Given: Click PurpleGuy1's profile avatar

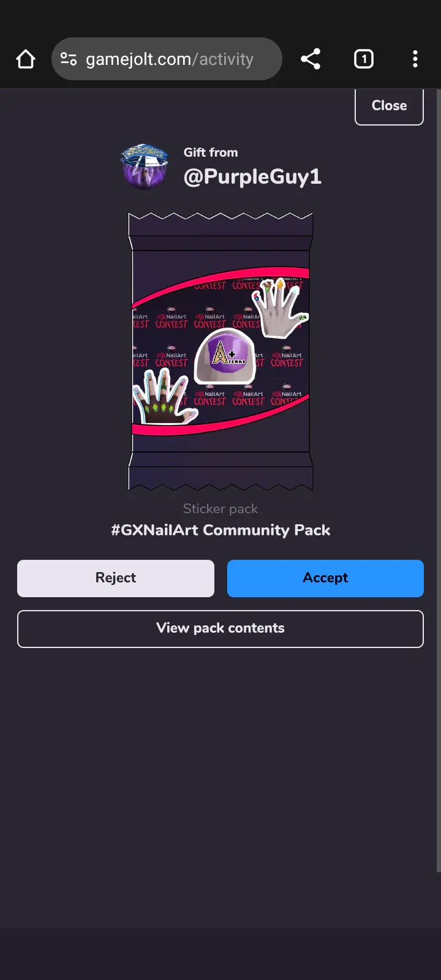Looking at the screenshot, I should tap(145, 167).
